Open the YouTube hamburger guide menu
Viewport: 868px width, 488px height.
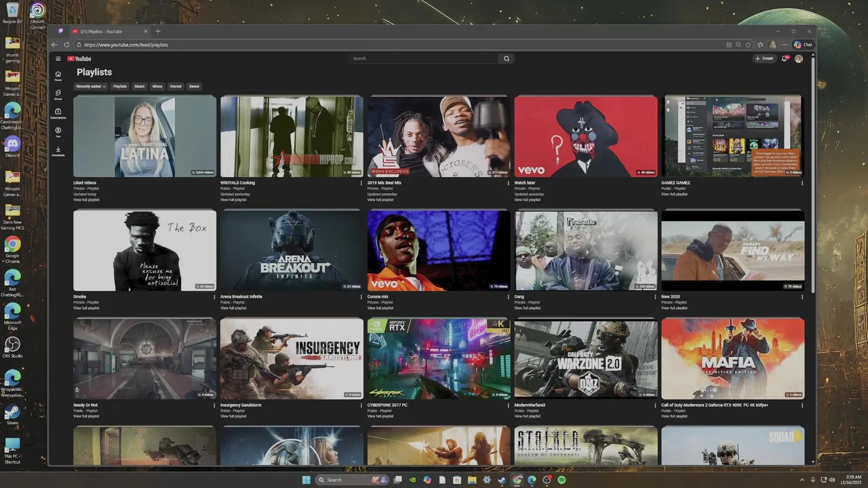pos(58,59)
